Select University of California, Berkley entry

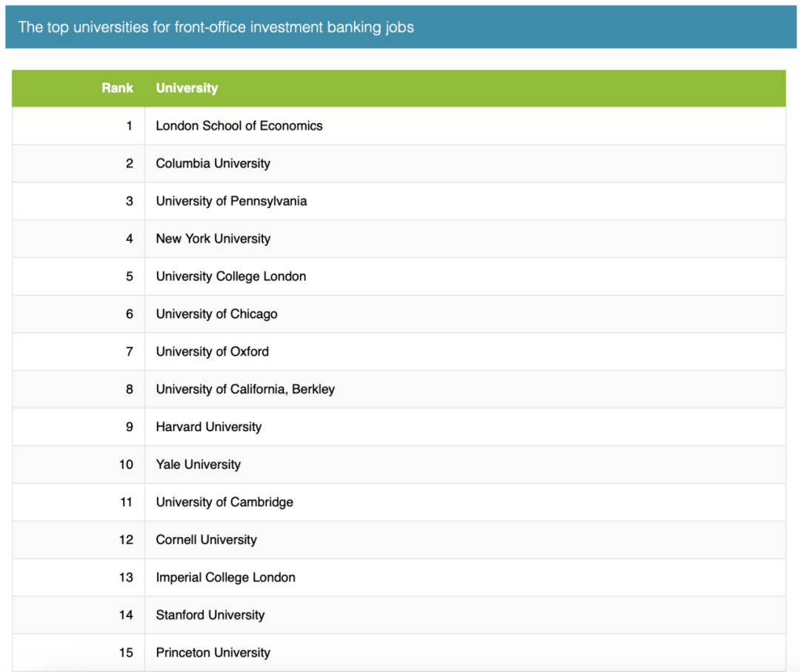tap(245, 389)
